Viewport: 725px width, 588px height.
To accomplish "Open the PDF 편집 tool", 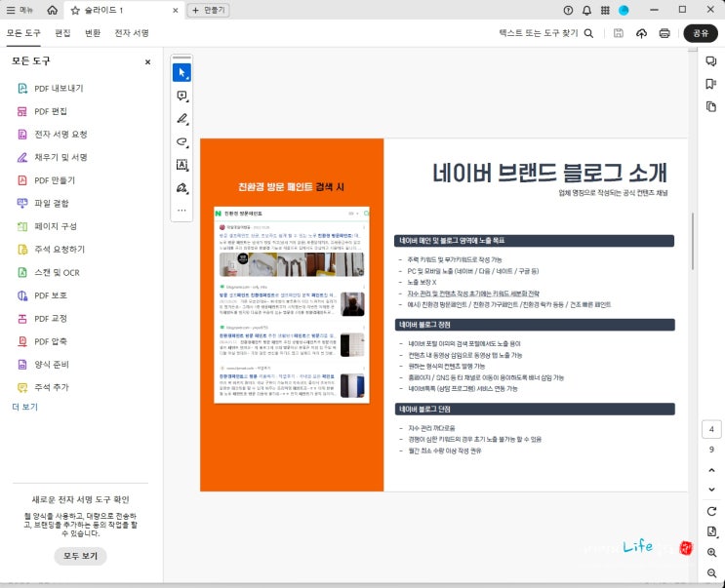I will point(42,111).
